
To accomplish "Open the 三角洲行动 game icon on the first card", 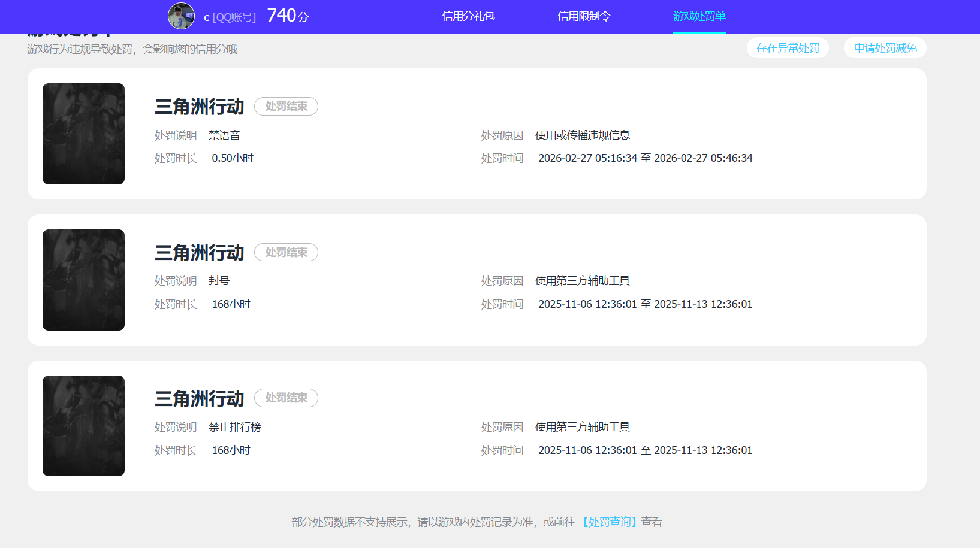I will pos(83,134).
